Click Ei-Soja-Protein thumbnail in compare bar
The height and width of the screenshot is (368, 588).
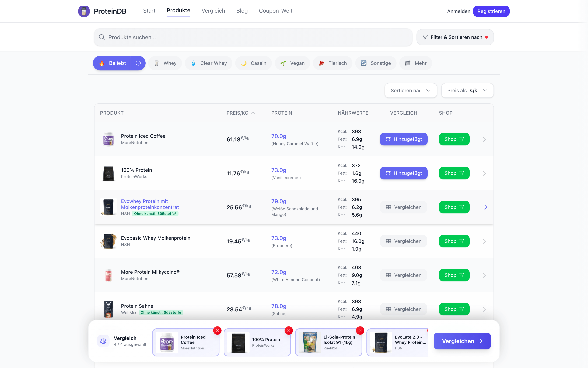pyautogui.click(x=310, y=342)
